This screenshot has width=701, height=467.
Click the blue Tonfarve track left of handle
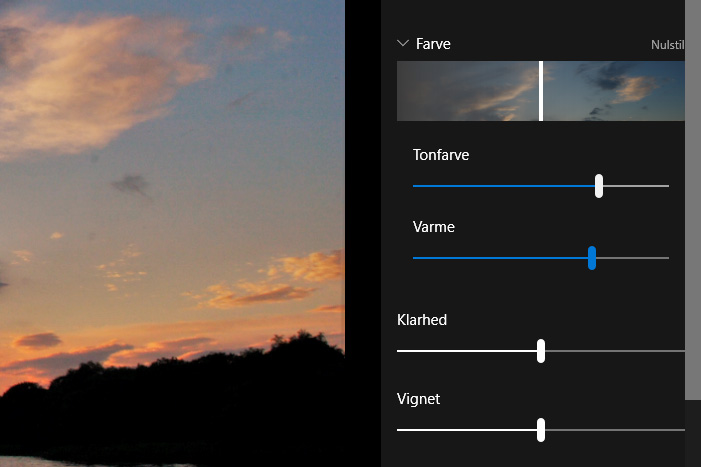click(500, 186)
